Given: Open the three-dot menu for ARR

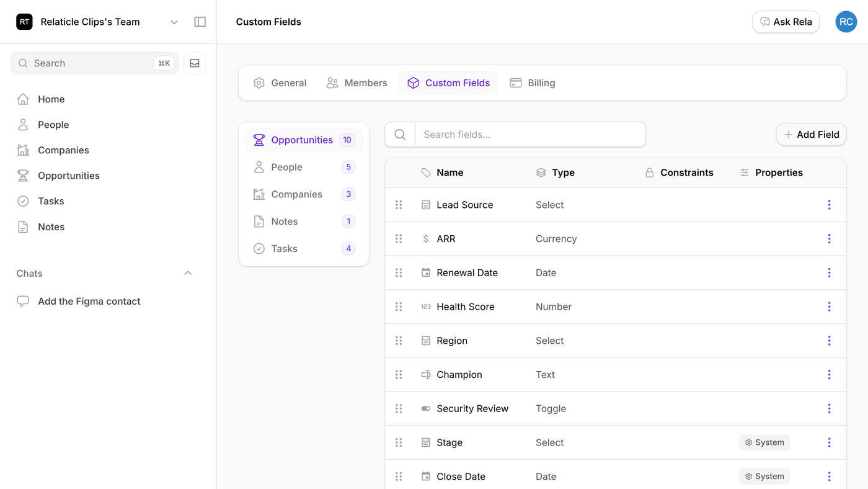Looking at the screenshot, I should 829,239.
